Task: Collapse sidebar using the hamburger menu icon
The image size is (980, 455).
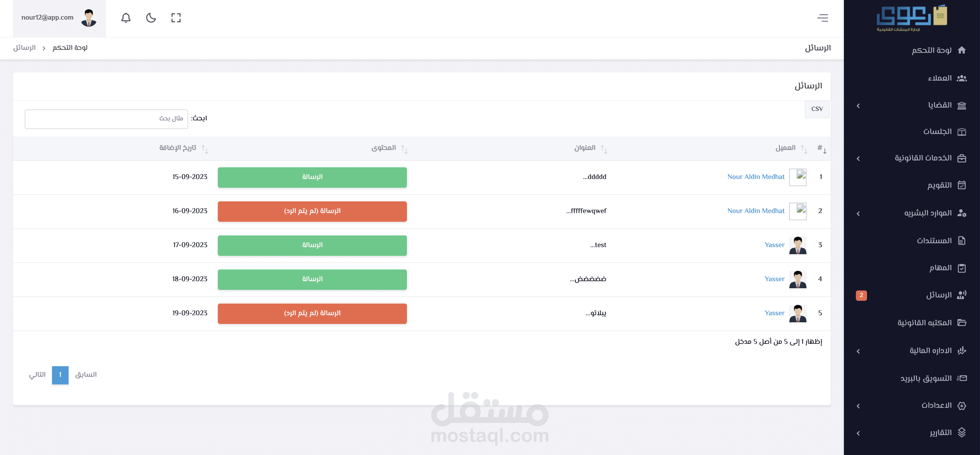Action: coord(822,18)
